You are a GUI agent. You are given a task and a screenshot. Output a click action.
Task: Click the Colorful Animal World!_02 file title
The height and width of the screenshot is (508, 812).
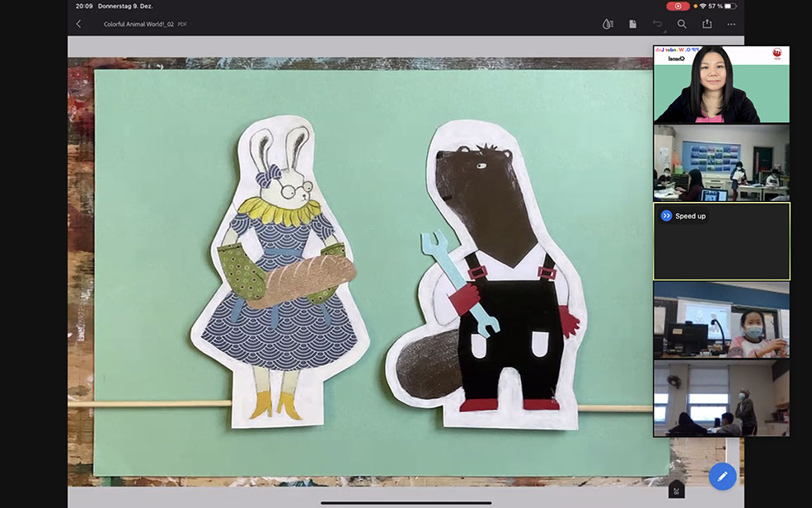tap(138, 24)
